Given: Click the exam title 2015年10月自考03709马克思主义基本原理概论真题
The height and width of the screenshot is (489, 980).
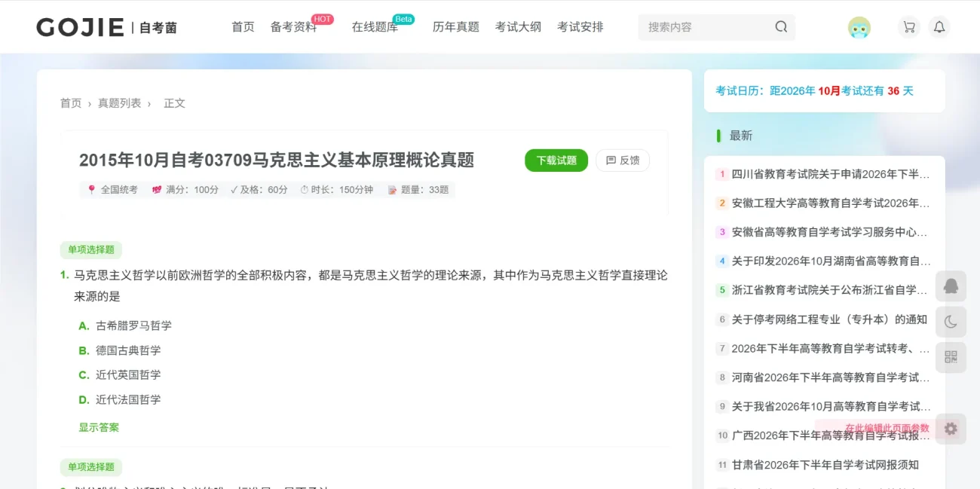Looking at the screenshot, I should [277, 160].
